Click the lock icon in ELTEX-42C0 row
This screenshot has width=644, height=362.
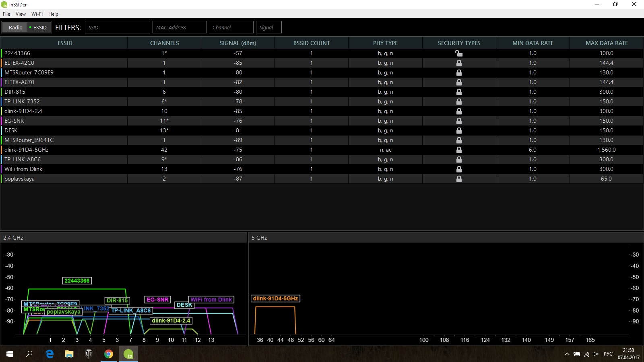[459, 63]
